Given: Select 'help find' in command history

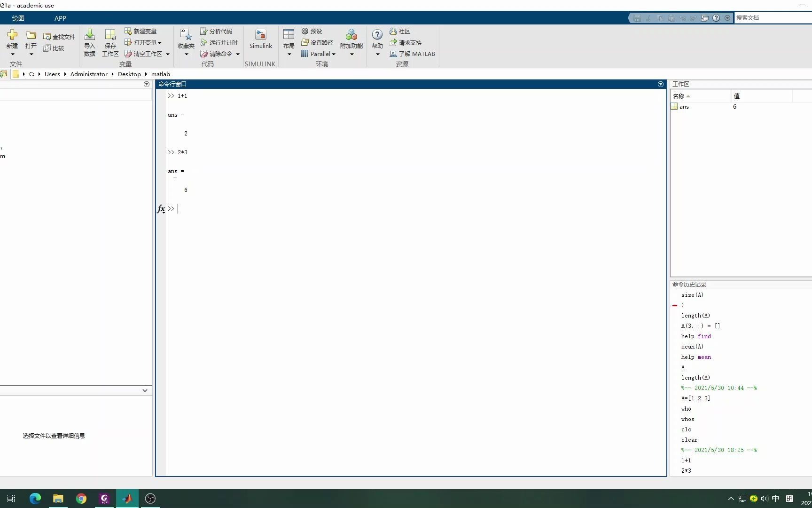Looking at the screenshot, I should tap(696, 336).
